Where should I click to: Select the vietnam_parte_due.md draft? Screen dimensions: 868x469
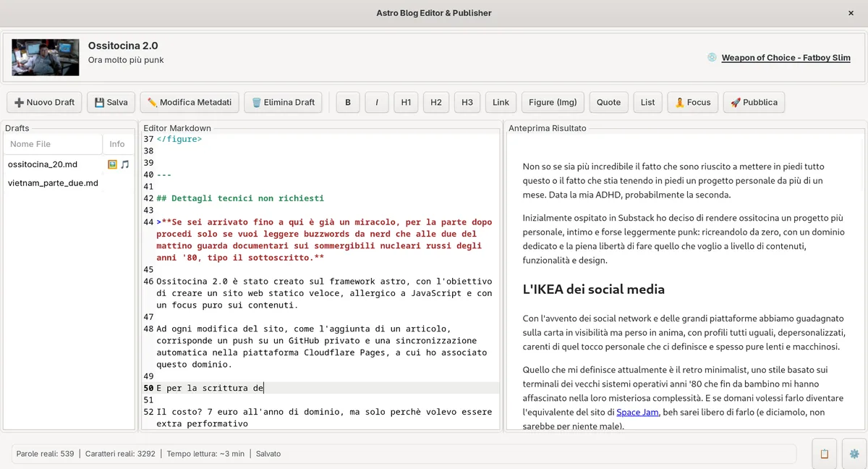click(x=53, y=183)
